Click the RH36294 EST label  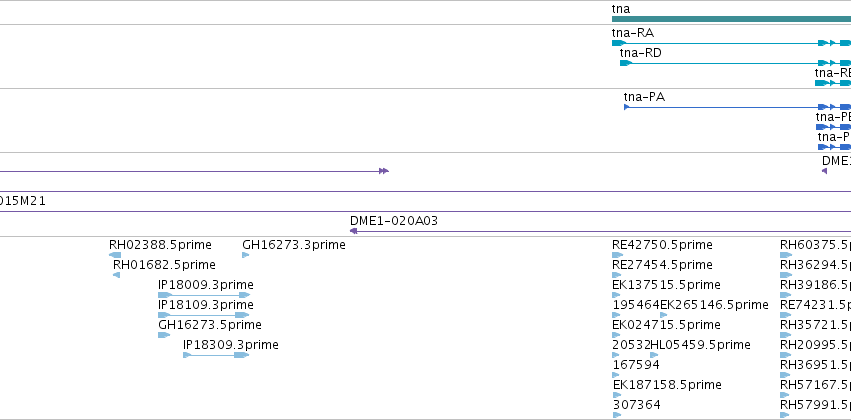point(815,265)
